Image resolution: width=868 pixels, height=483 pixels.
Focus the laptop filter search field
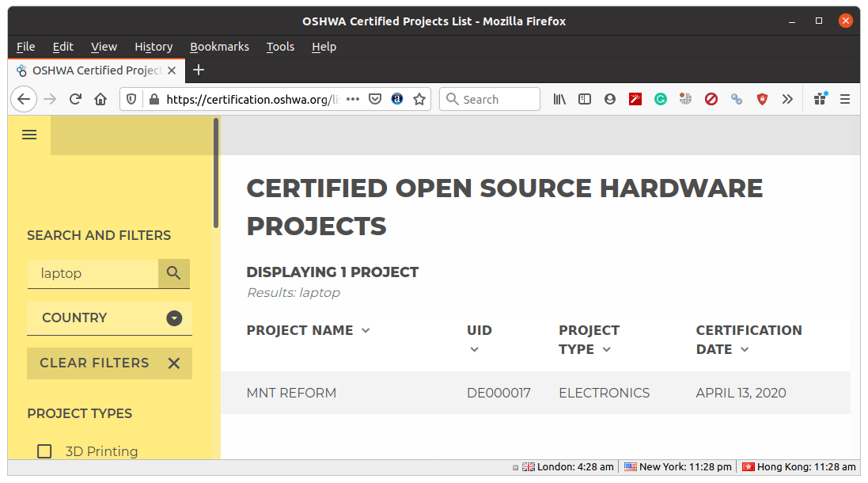[x=93, y=273]
